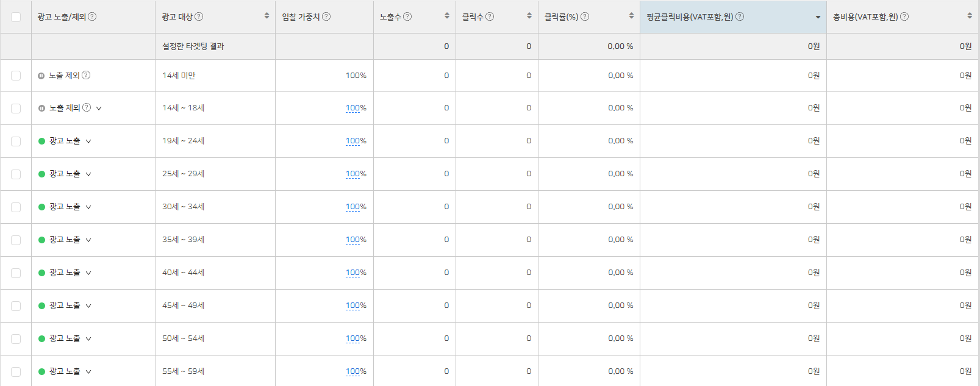Viewport: 980px width, 386px height.
Task: Click help icon beside 클릭률(%) header
Action: click(585, 16)
